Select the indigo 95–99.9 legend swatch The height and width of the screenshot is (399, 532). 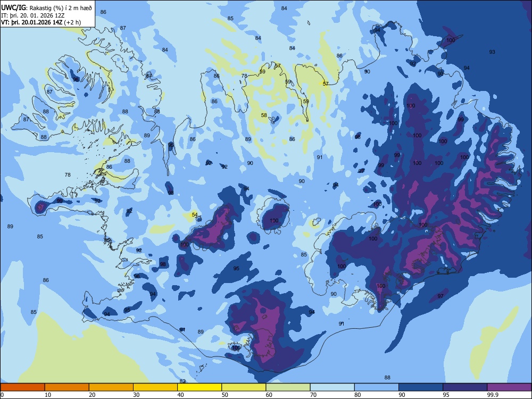click(465, 387)
